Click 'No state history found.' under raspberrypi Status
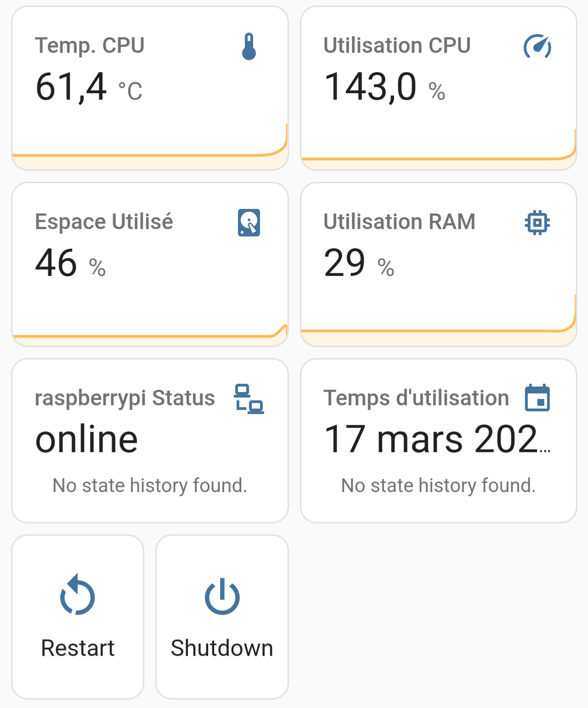588x708 pixels. pyautogui.click(x=150, y=485)
